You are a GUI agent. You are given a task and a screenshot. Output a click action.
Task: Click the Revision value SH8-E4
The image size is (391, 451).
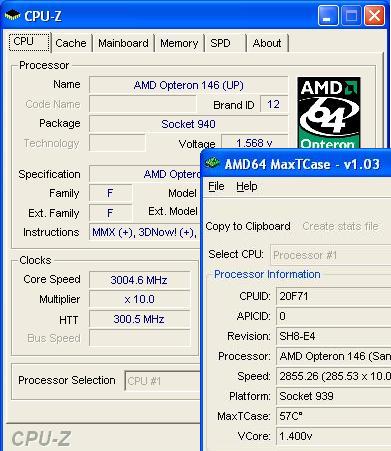pyautogui.click(x=333, y=336)
